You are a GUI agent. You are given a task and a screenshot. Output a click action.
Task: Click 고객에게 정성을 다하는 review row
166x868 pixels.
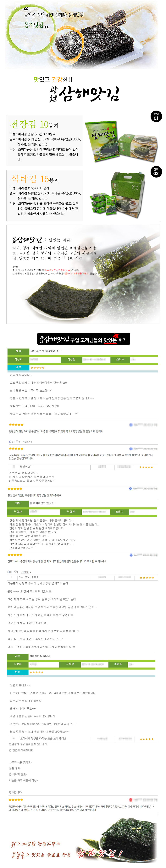(x=43, y=738)
